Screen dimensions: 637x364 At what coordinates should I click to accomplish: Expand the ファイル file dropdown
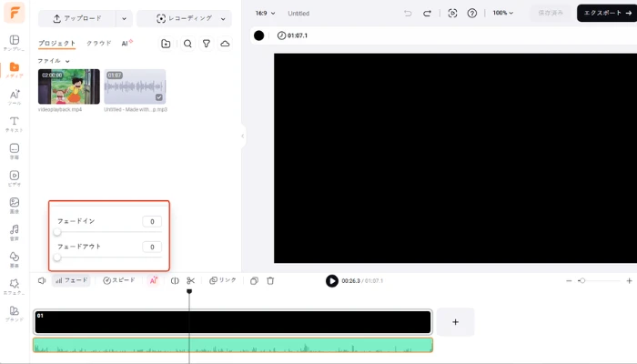[x=54, y=61]
